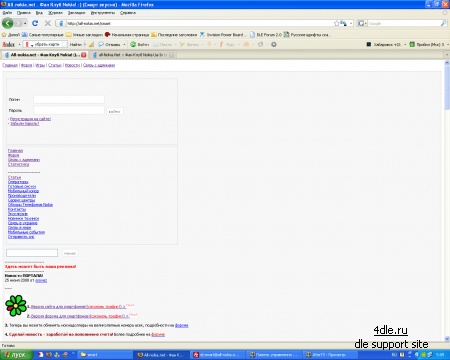Close the first All-nokia.net tab

pos(84,55)
